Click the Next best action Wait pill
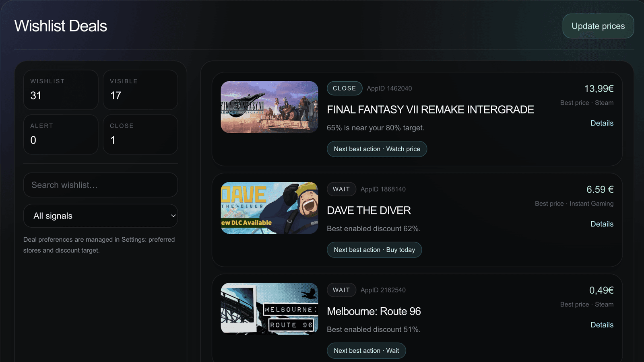The image size is (644, 362). [x=366, y=351]
